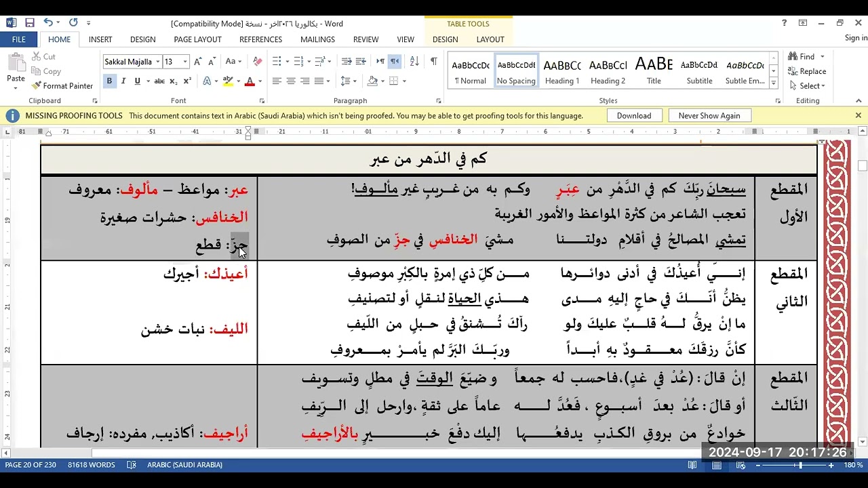The height and width of the screenshot is (488, 868).
Task: Open Word Help question mark
Action: 785,23
